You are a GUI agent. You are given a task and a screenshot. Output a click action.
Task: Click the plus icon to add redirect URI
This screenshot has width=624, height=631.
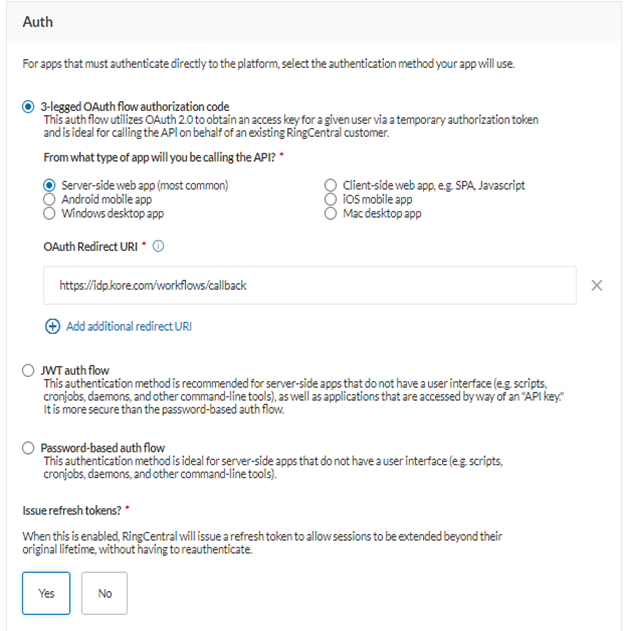point(52,326)
